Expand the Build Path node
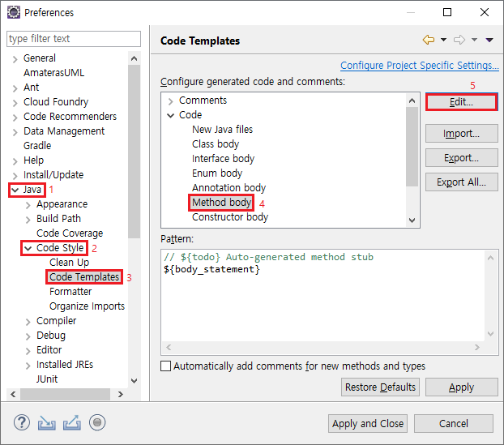The height and width of the screenshot is (445, 504). 28,220
